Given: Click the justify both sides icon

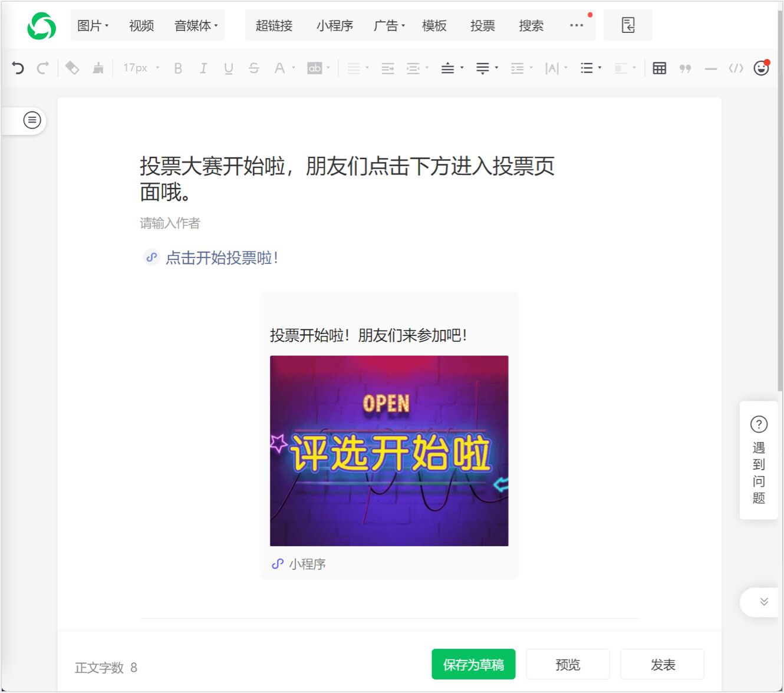Looking at the screenshot, I should tap(388, 68).
